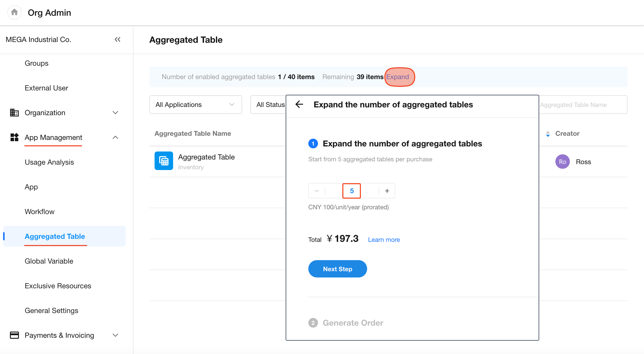Click the Payments & Invoicing card icon
This screenshot has width=644, height=354.
click(x=14, y=335)
